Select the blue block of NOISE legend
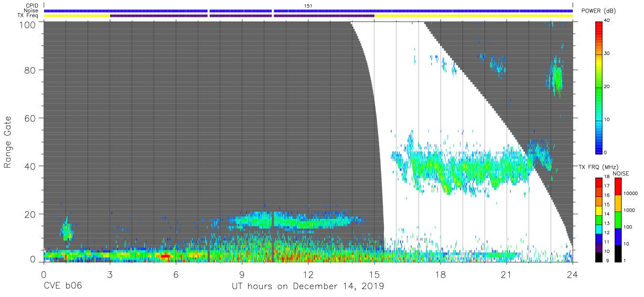644x297 pixels. [618, 237]
